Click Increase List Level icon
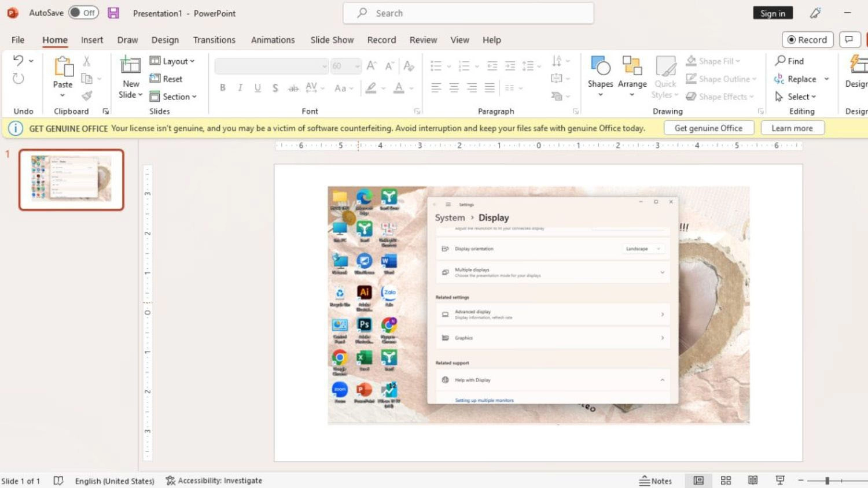Viewport: 868px width, 488px height. tap(510, 66)
